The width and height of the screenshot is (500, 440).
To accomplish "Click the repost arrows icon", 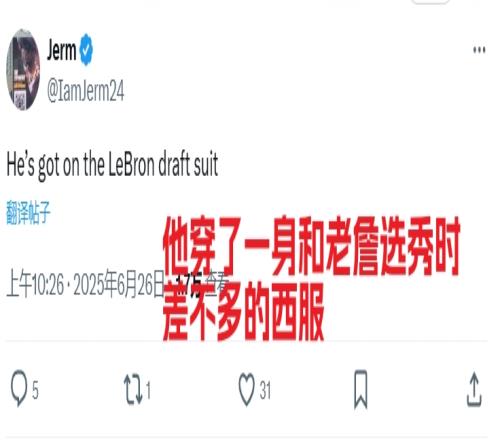I will tap(133, 390).
